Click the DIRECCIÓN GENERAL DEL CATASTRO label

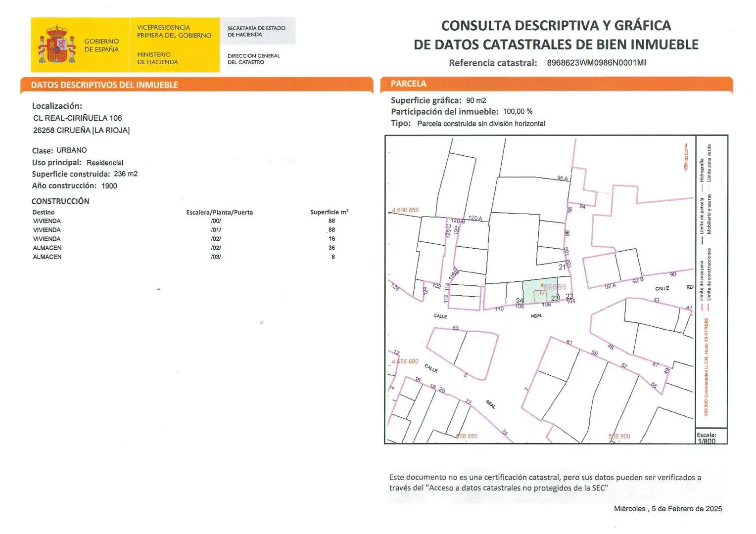point(253,59)
